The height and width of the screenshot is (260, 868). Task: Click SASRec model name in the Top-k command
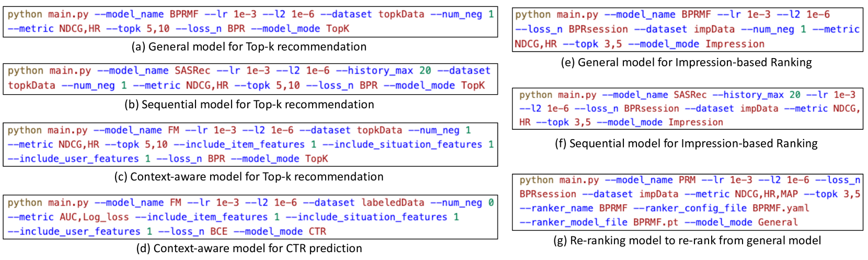[x=192, y=71]
